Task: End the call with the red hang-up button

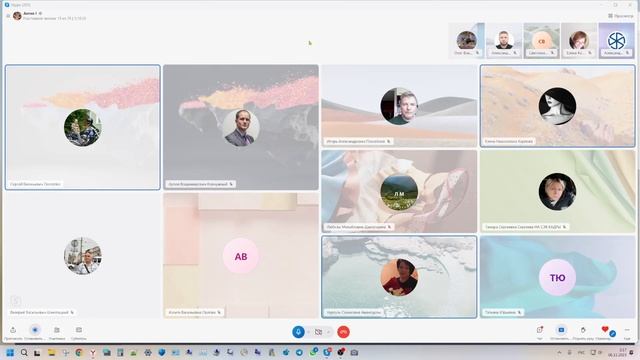Action: point(343,332)
